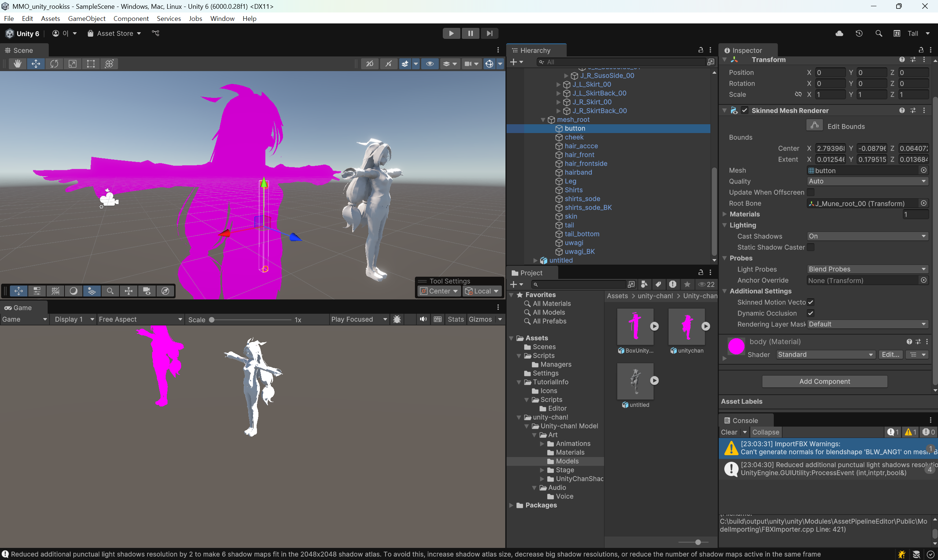
Task: Toggle Console info messages filter
Action: point(893,432)
